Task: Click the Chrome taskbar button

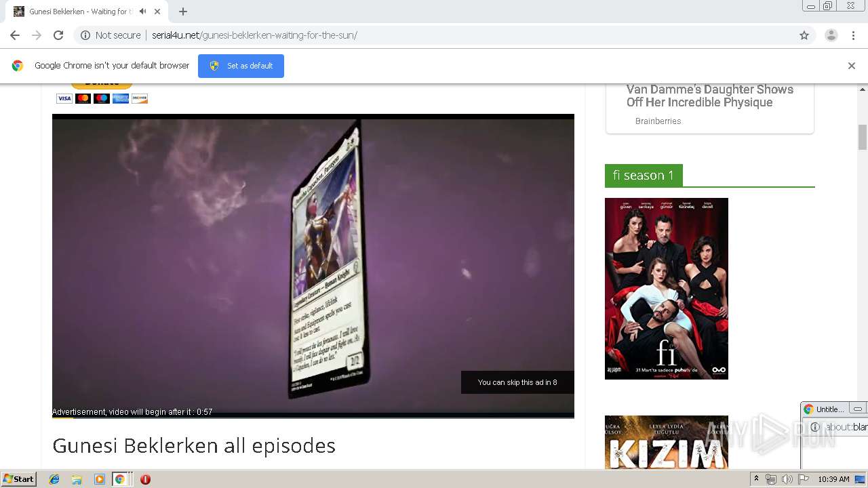Action: [x=120, y=479]
